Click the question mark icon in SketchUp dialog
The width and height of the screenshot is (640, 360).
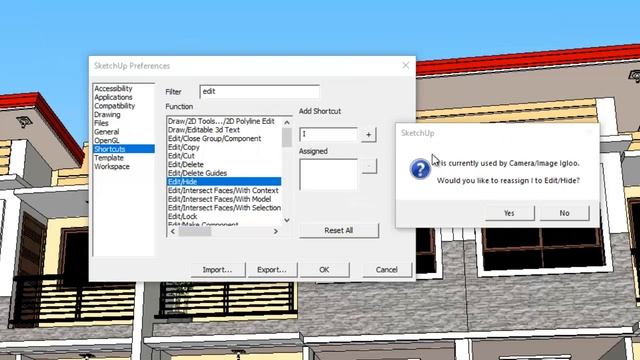click(x=420, y=169)
